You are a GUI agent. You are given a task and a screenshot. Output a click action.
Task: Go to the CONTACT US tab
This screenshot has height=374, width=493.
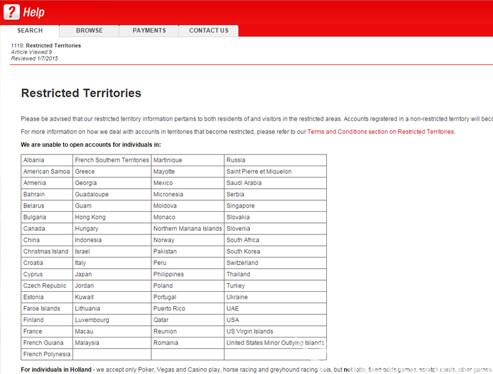click(209, 30)
